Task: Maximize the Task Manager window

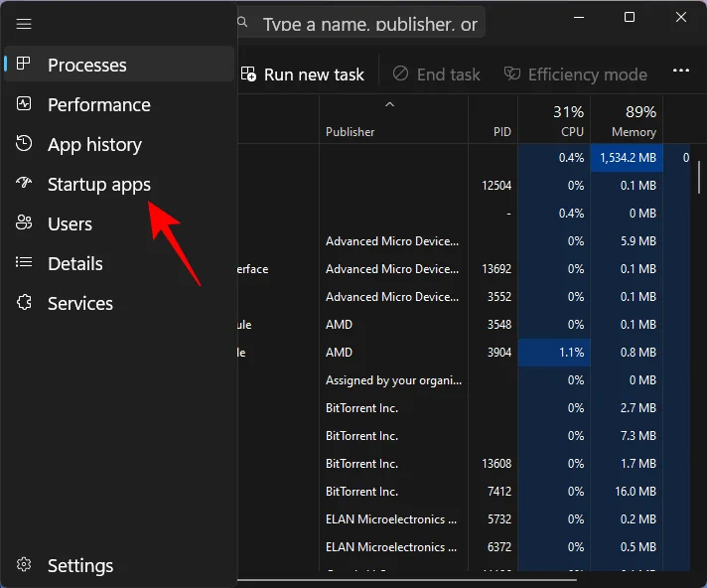Action: (630, 17)
